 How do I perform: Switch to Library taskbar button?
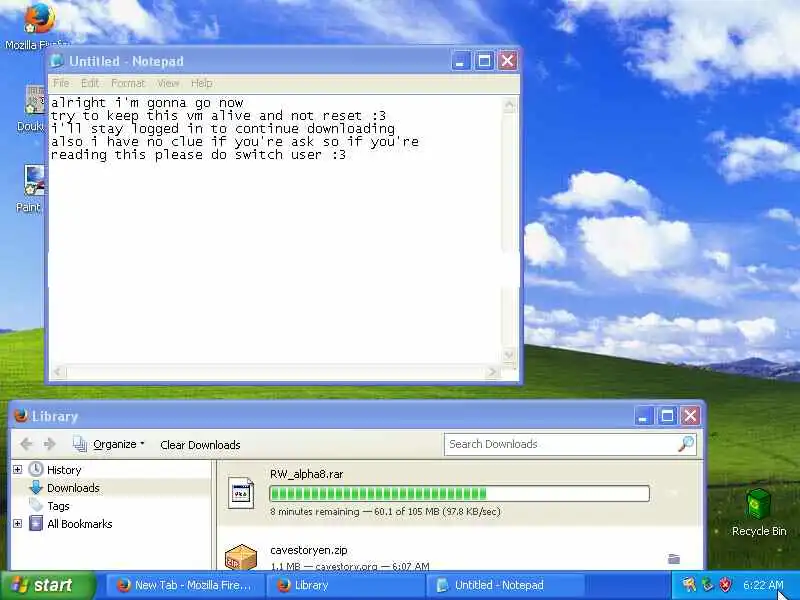tap(346, 585)
